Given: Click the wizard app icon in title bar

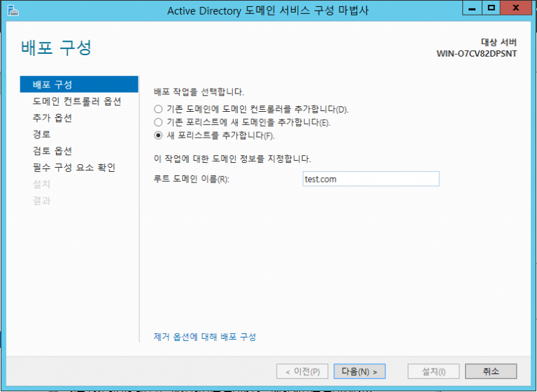Looking at the screenshot, I should click(x=13, y=10).
